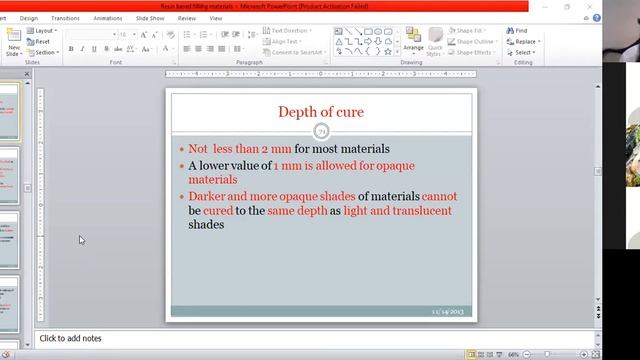Close the slide thumbnail pane
640x360 pixels.
coord(27,74)
